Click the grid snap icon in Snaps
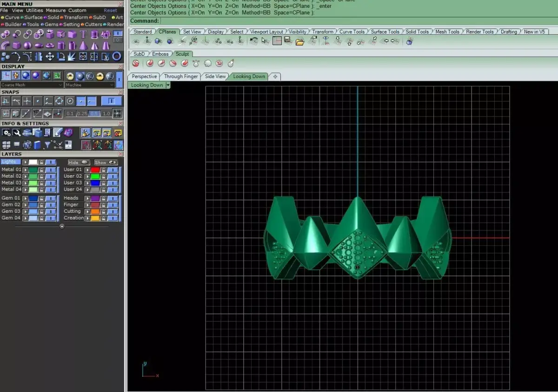 pos(117,113)
